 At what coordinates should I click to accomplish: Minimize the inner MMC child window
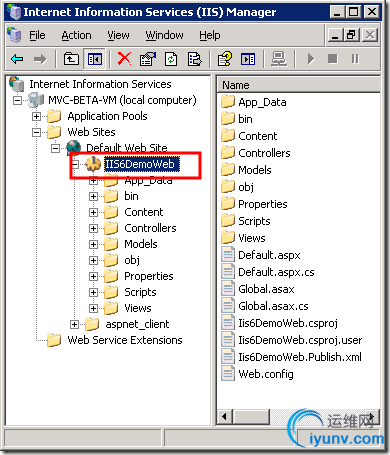click(x=336, y=35)
